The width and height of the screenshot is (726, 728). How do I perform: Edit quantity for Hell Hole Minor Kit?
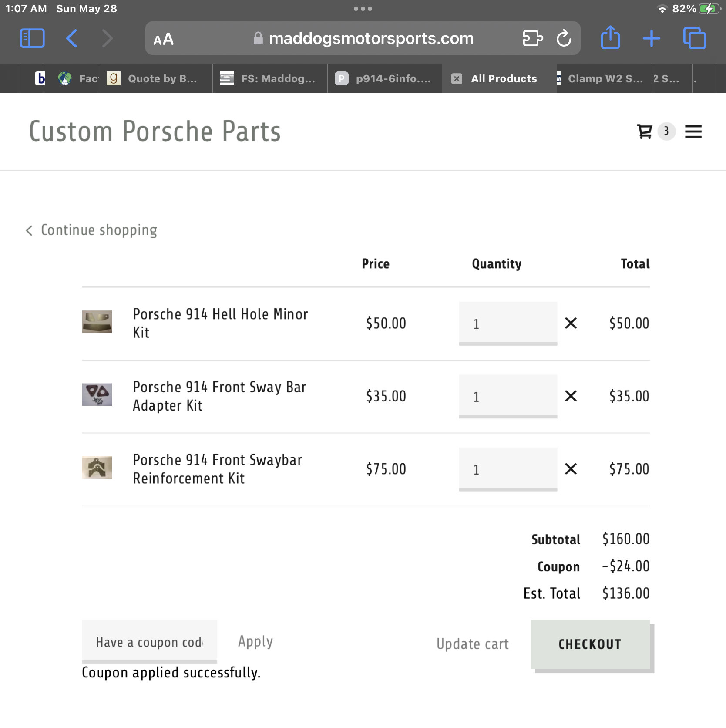point(508,323)
